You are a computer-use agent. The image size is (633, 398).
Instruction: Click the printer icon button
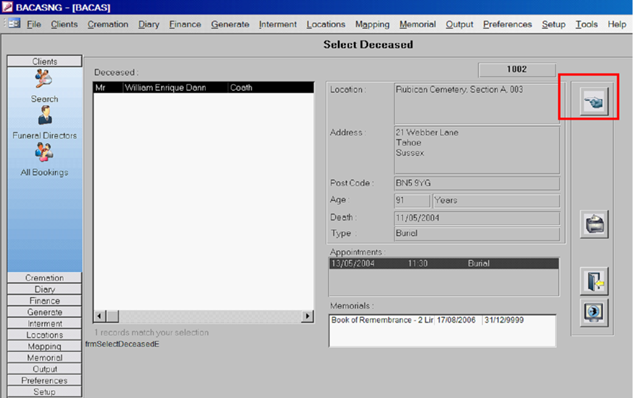click(x=594, y=224)
